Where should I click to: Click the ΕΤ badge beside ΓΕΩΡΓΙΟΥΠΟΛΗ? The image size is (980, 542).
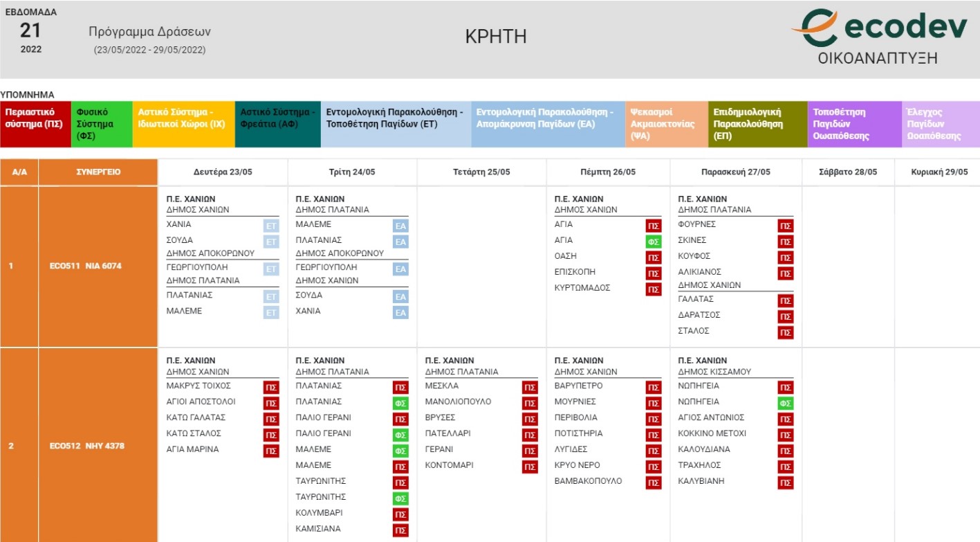click(271, 269)
